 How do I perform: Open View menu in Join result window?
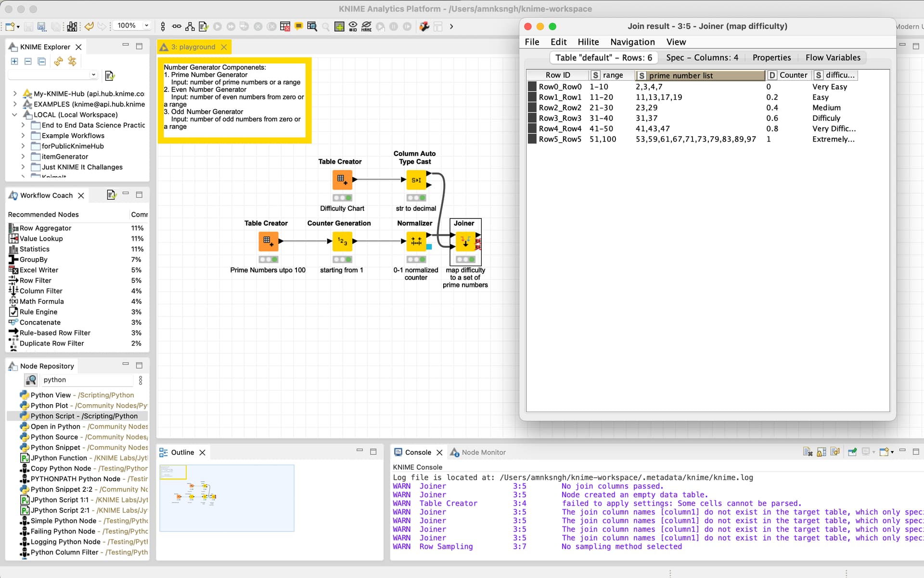click(676, 42)
